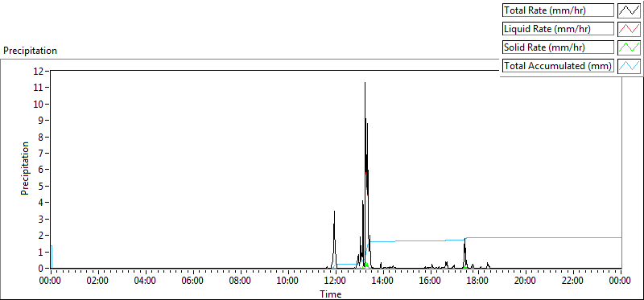Click the Precipitation graph caption above the plot
This screenshot has height=300, width=644.
(x=30, y=51)
